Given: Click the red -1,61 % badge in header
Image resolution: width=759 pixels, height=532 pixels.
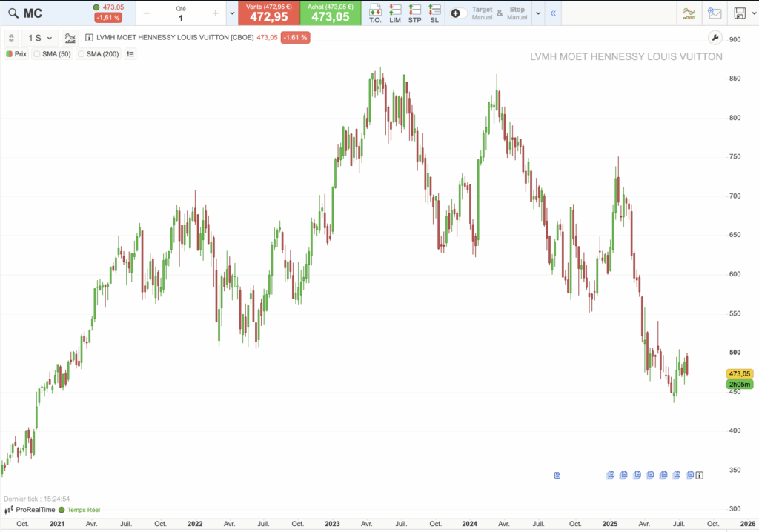Looking at the screenshot, I should pyautogui.click(x=108, y=18).
